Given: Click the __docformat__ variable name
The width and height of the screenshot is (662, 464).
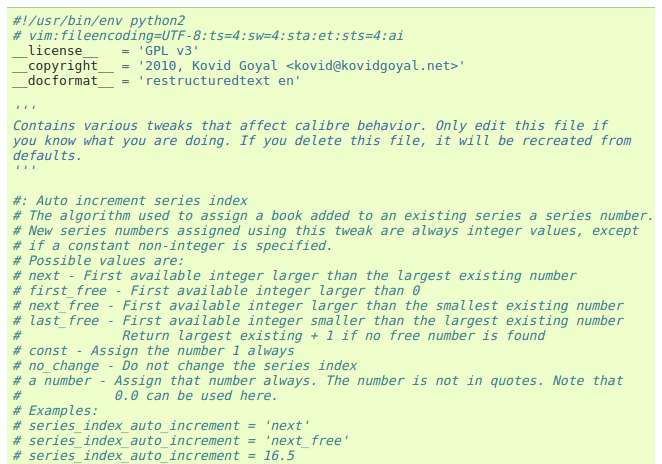Looking at the screenshot, I should click(55, 80).
